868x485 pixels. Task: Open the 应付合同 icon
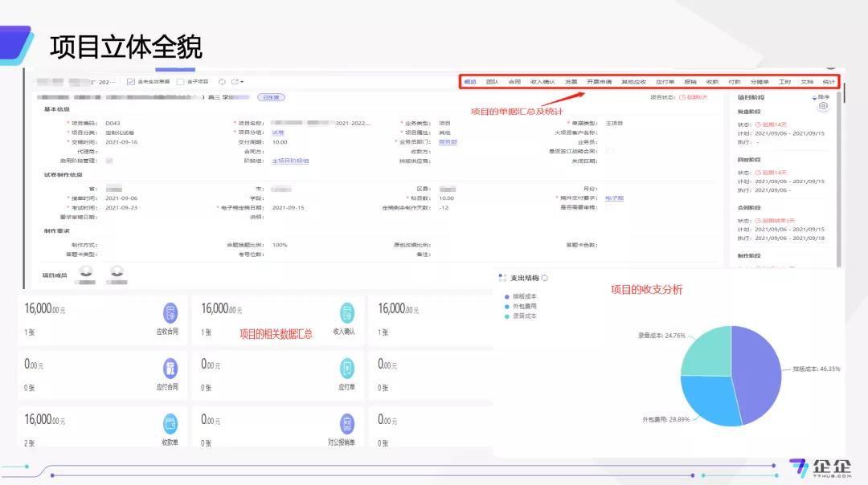pyautogui.click(x=170, y=369)
